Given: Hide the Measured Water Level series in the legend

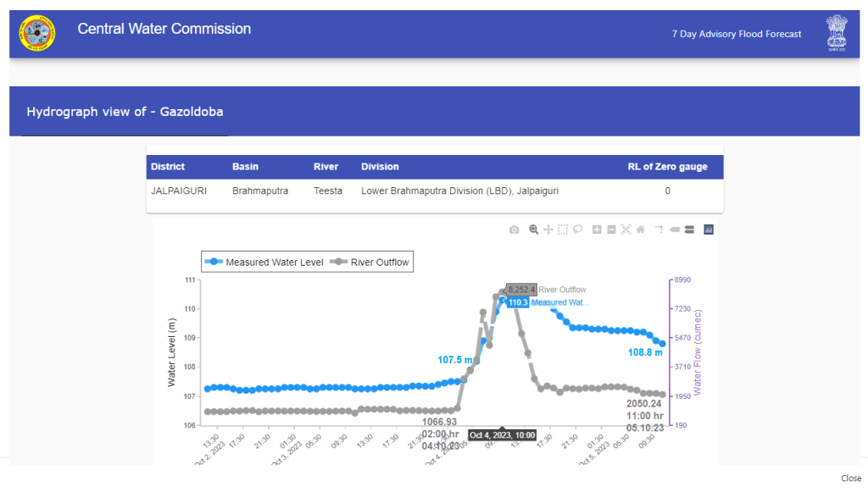Looking at the screenshot, I should [264, 263].
